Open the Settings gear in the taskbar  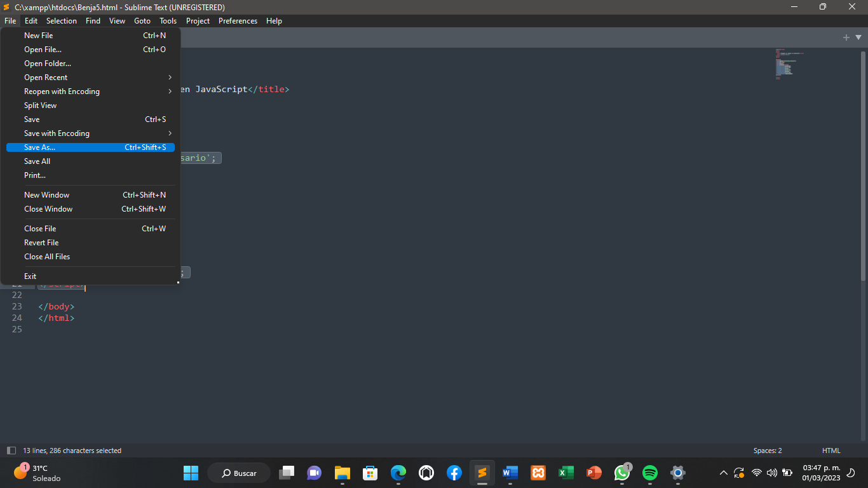(x=678, y=473)
